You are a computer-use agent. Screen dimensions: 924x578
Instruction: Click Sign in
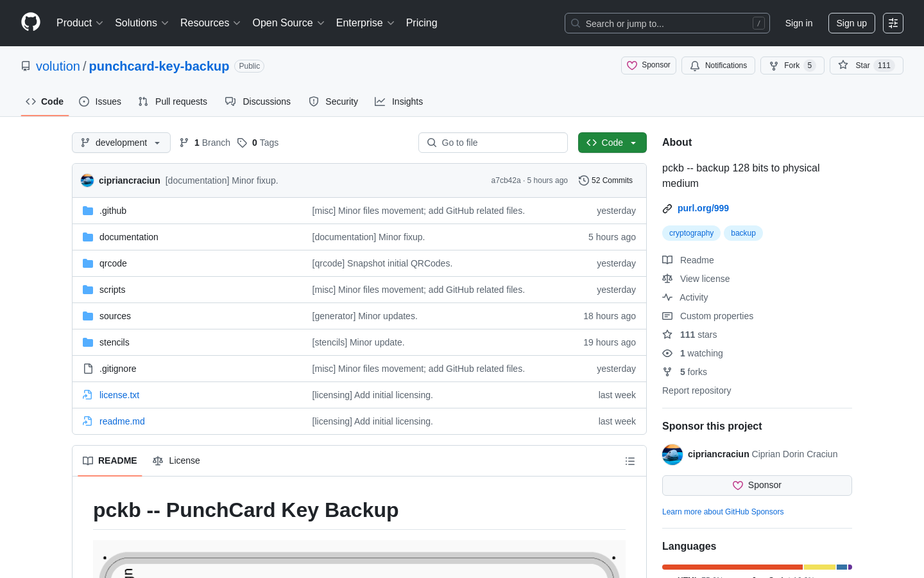799,23
